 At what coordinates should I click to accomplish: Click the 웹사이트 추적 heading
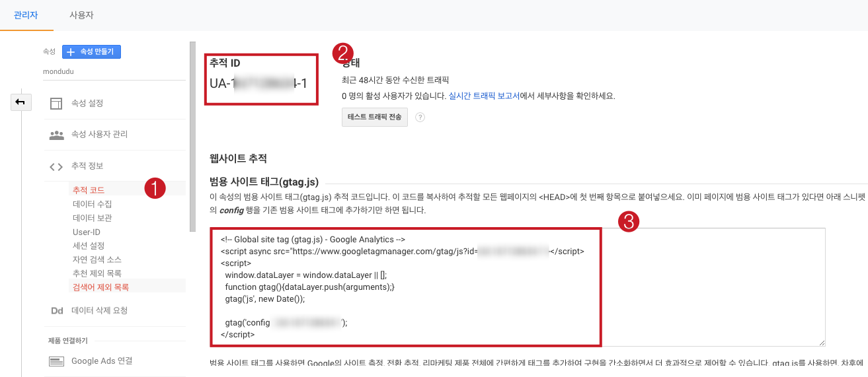coord(238,158)
